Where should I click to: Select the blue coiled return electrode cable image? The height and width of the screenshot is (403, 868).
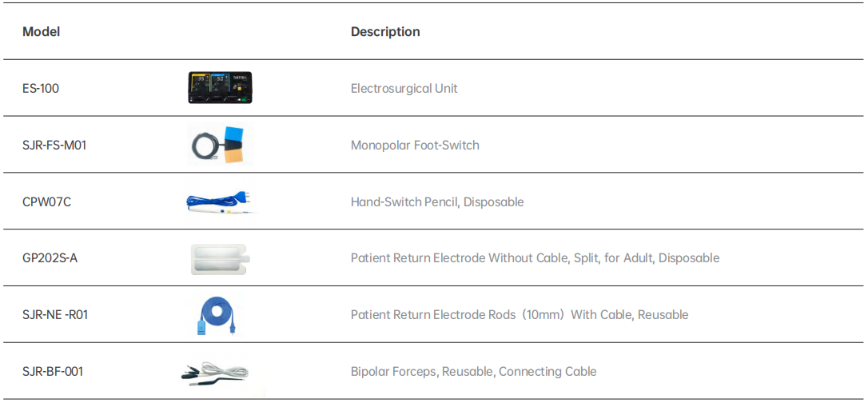pyautogui.click(x=219, y=315)
